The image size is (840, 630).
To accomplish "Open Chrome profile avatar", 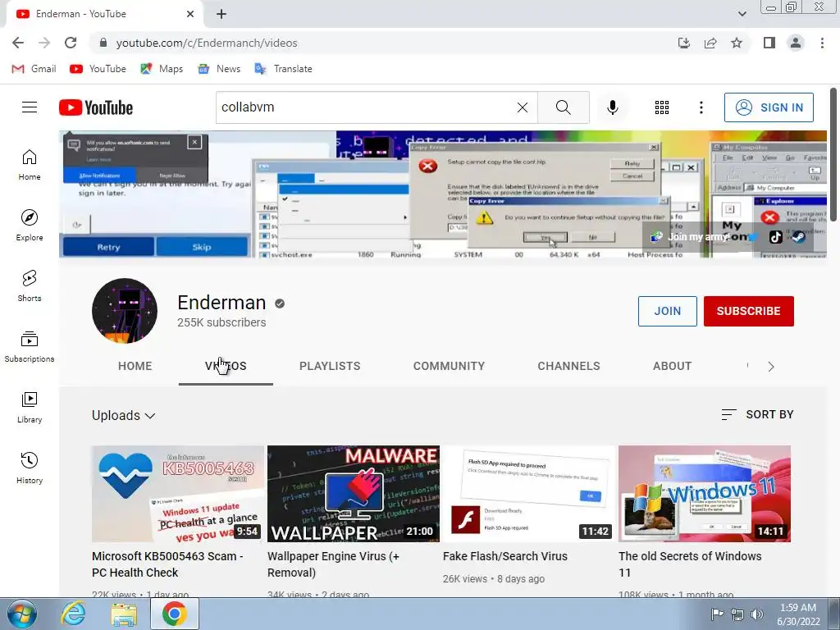I will 796,43.
